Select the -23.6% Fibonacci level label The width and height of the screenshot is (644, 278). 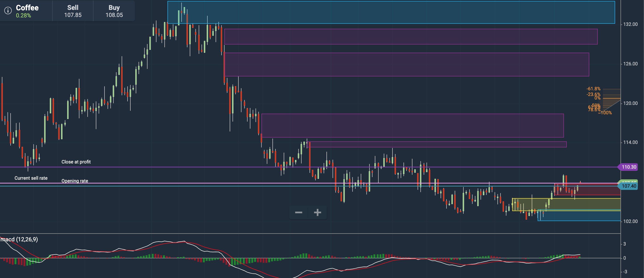(x=593, y=94)
